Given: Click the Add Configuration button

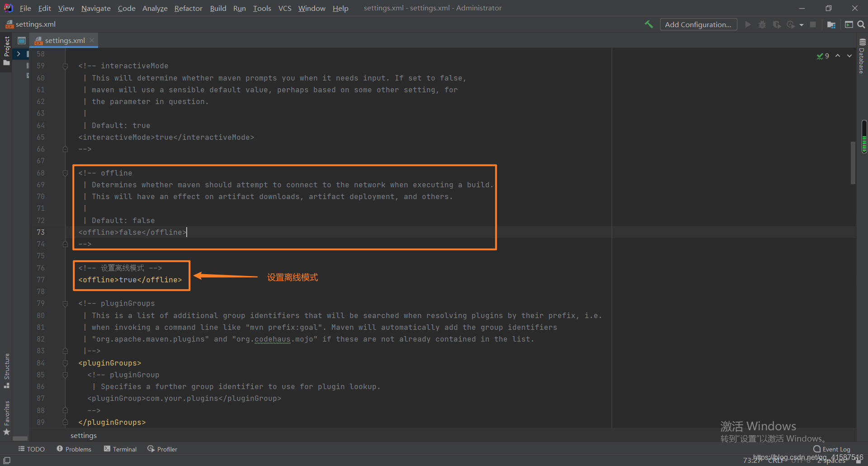Looking at the screenshot, I should (698, 24).
